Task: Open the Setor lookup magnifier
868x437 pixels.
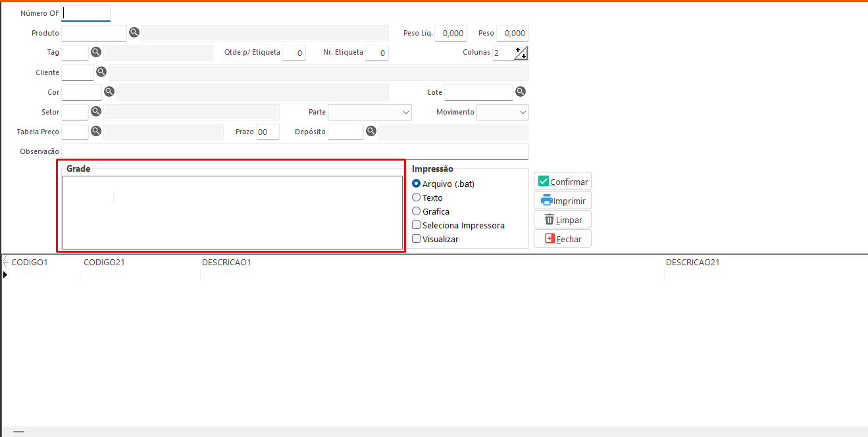Action: [96, 111]
